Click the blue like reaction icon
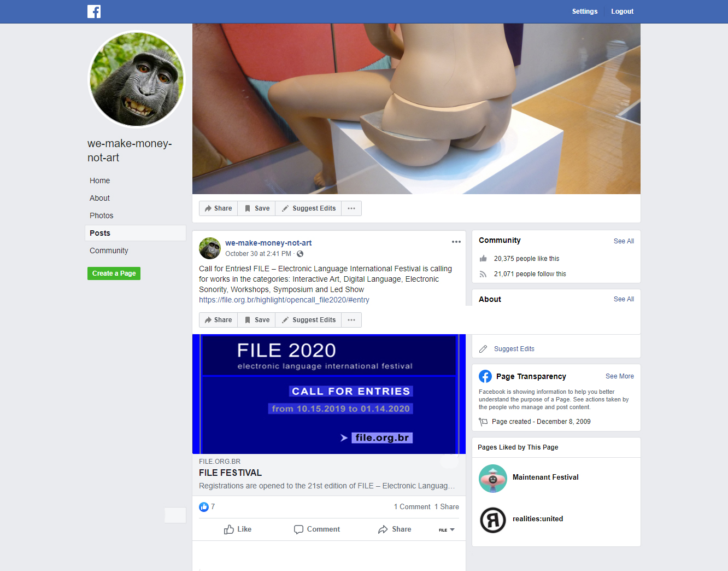This screenshot has width=728, height=571. click(204, 507)
